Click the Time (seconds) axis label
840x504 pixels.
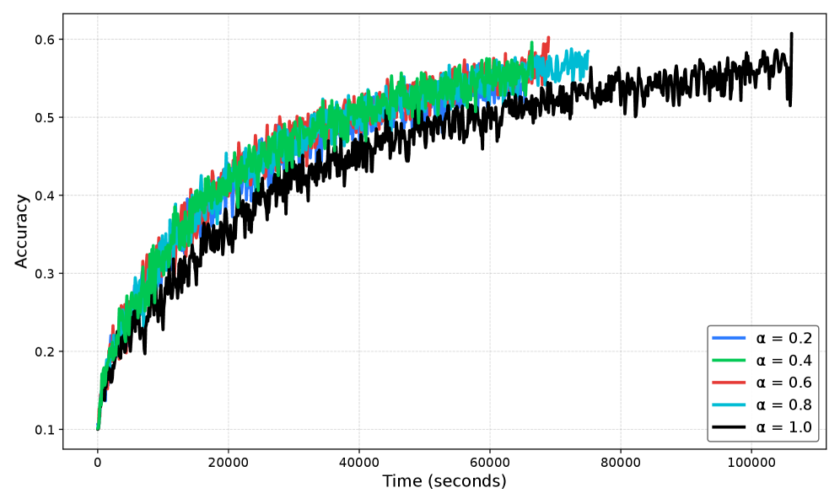(x=444, y=481)
